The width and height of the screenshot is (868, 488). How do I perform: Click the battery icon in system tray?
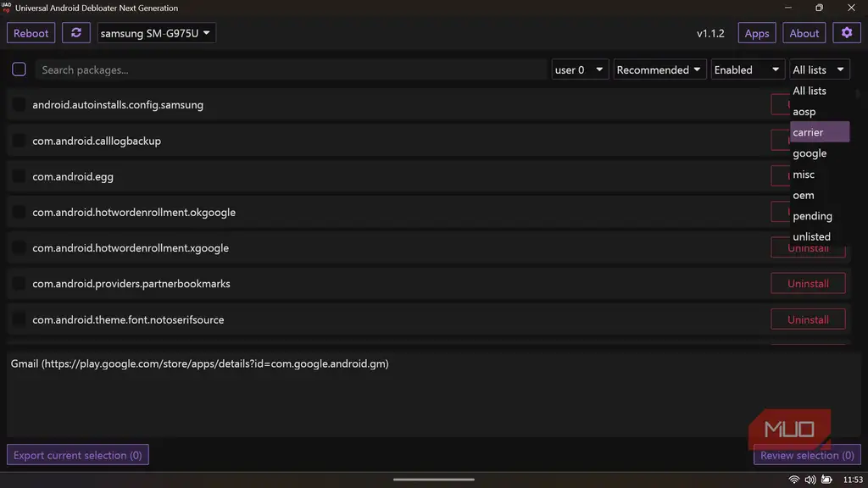[827, 480]
